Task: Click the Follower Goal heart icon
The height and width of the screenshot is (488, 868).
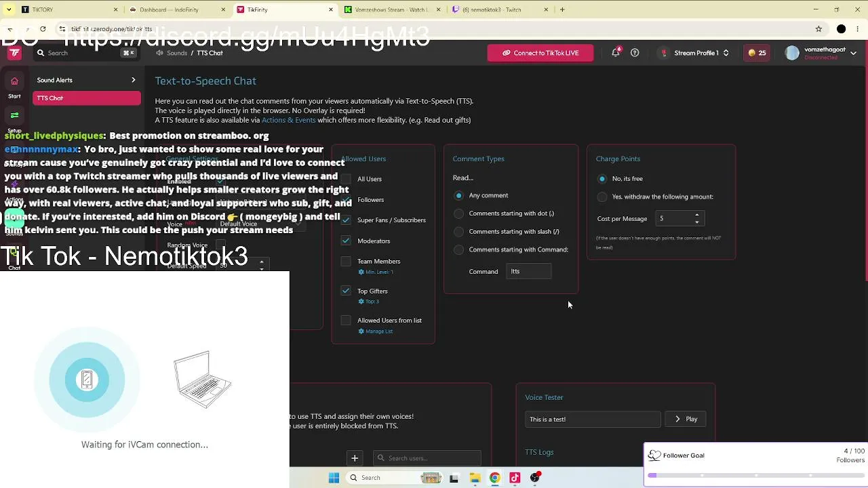Action: [x=654, y=455]
